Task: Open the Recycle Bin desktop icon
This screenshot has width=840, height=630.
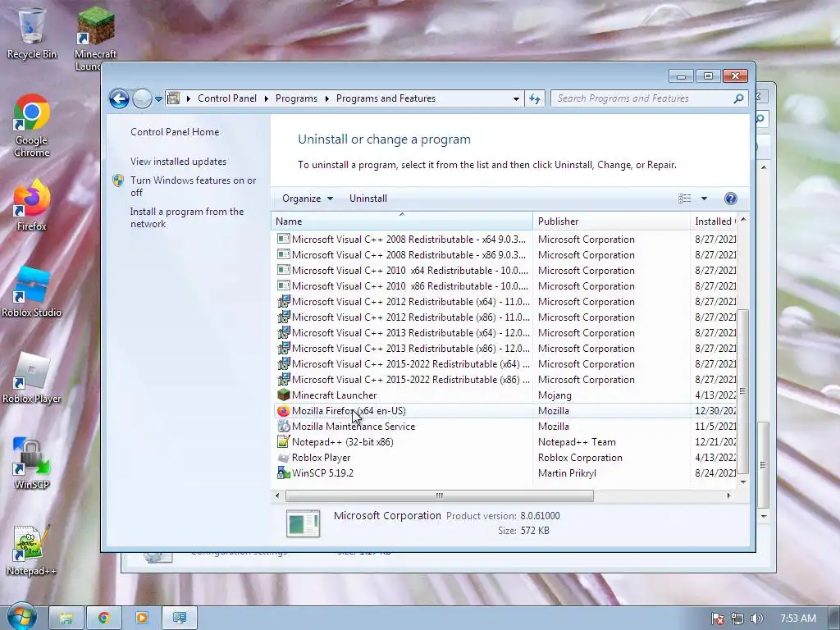Action: coord(32,33)
